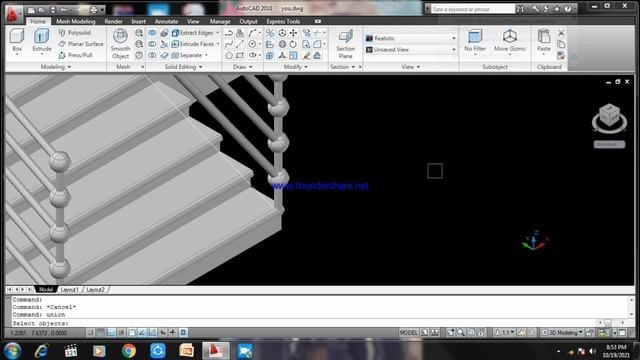640x360 pixels.
Task: Click Extract Edges button
Action: (192, 33)
